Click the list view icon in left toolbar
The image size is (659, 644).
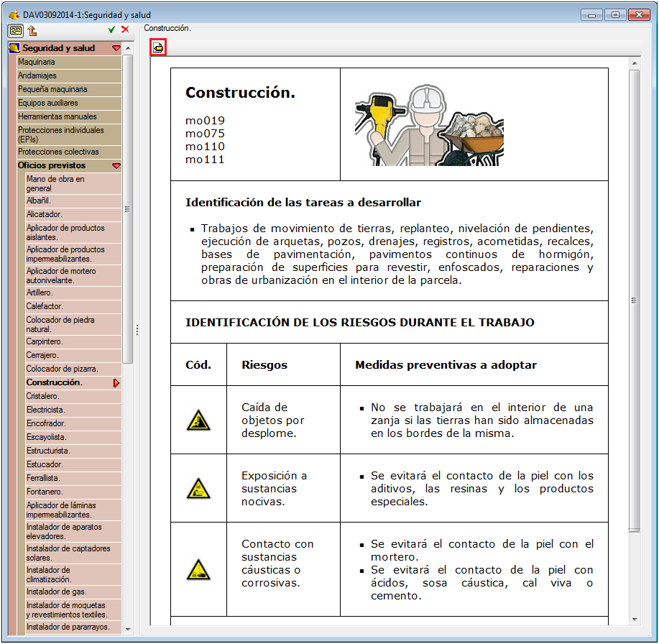tap(16, 30)
